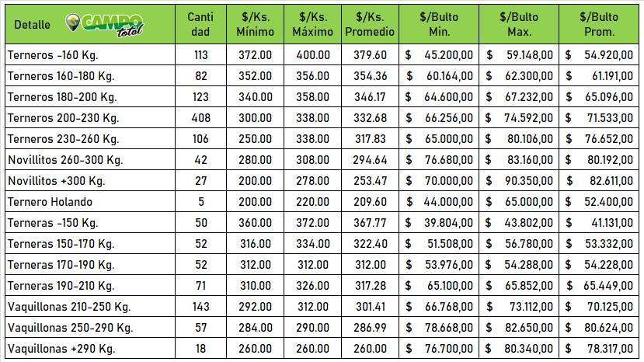Click the $ 90.350,00 max bulto cell

pyautogui.click(x=519, y=181)
